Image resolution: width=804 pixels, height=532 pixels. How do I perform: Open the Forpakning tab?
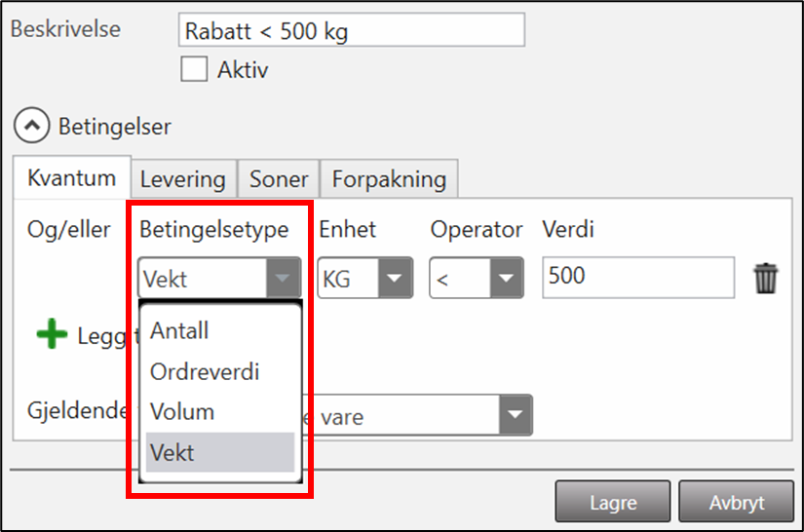(389, 179)
